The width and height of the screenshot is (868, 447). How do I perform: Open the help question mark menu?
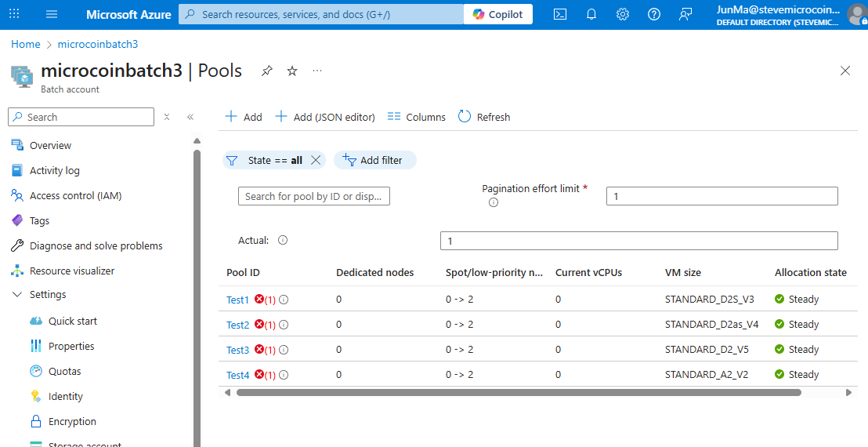point(654,14)
